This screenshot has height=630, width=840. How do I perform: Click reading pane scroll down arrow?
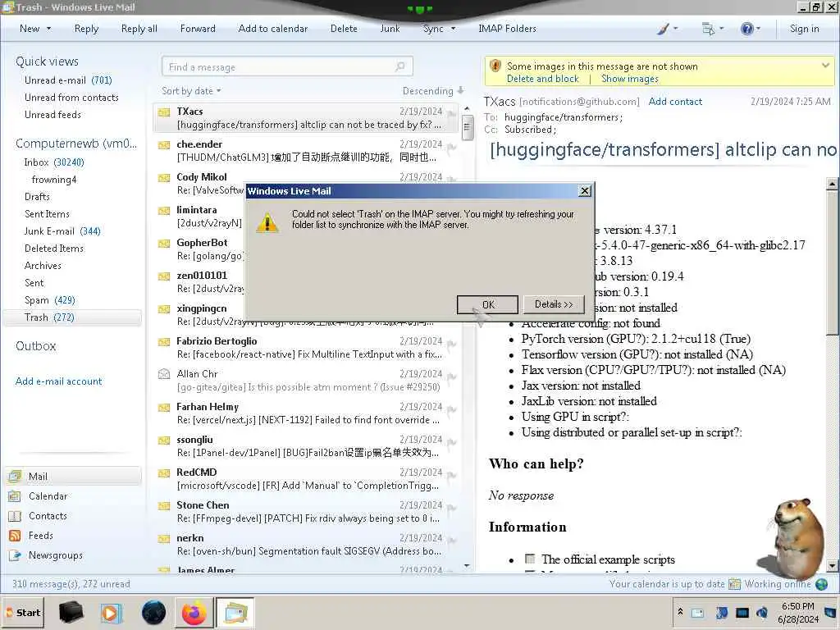832,565
